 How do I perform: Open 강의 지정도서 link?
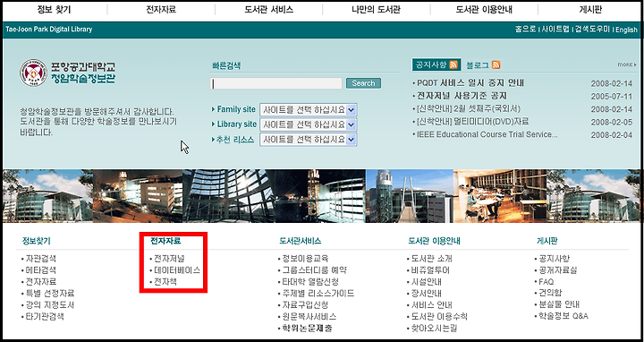(x=50, y=305)
